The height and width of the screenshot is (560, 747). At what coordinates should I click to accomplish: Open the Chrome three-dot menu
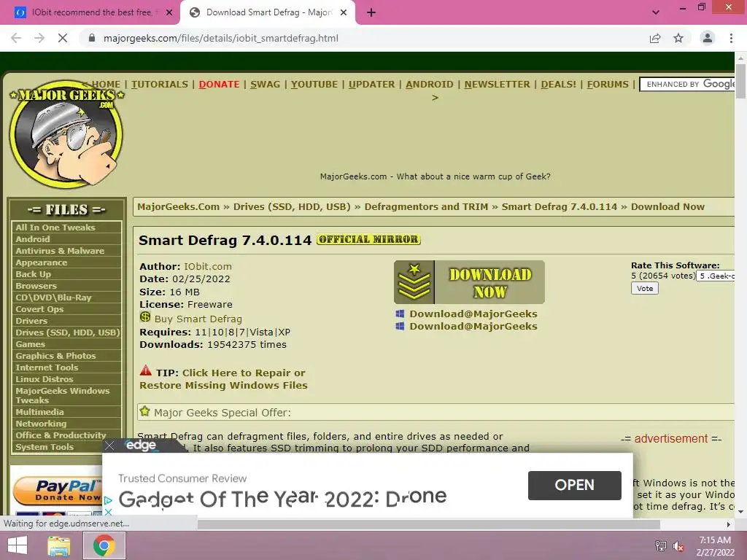click(731, 38)
